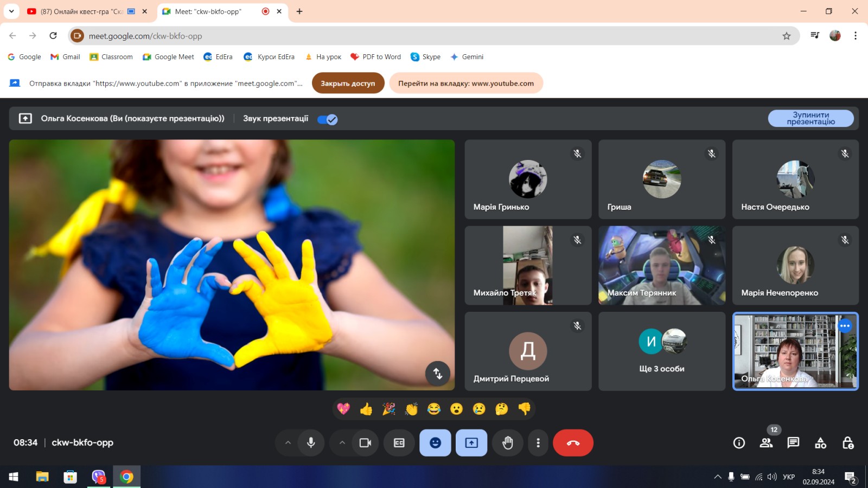Open the chat panel icon
This screenshot has width=868, height=488.
click(793, 443)
